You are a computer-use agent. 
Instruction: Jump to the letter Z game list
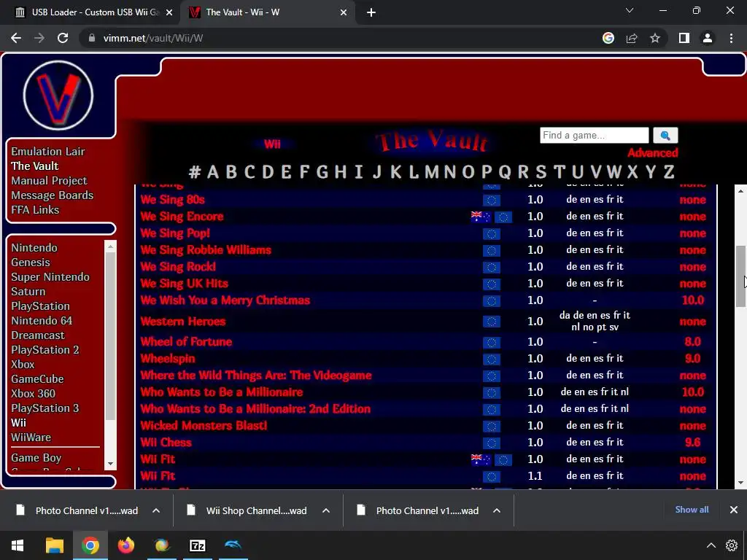[x=669, y=171]
